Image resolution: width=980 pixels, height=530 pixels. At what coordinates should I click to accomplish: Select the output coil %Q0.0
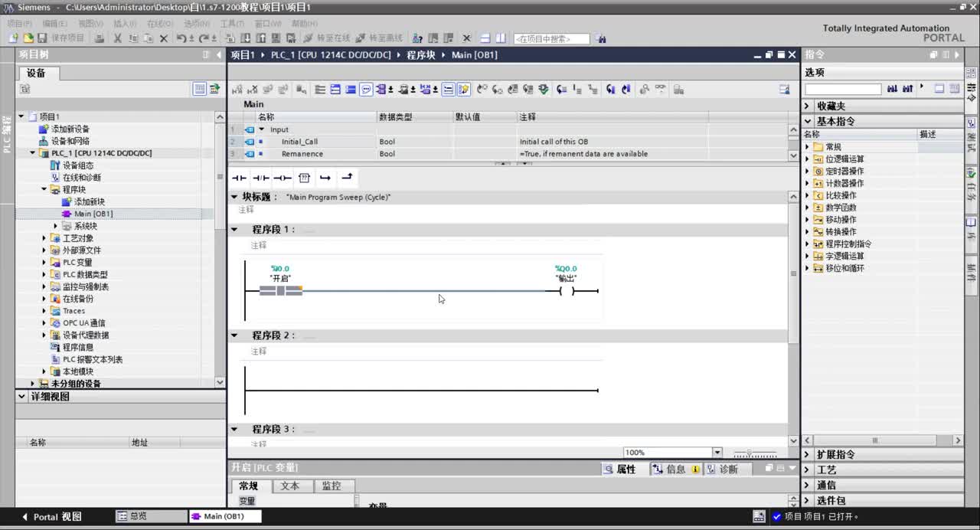point(567,290)
